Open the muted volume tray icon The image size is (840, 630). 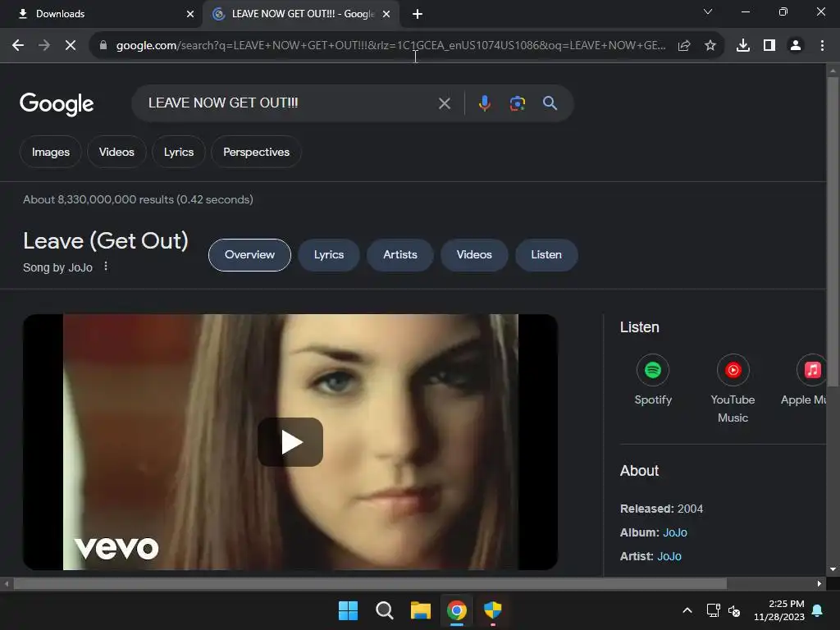[x=734, y=610]
